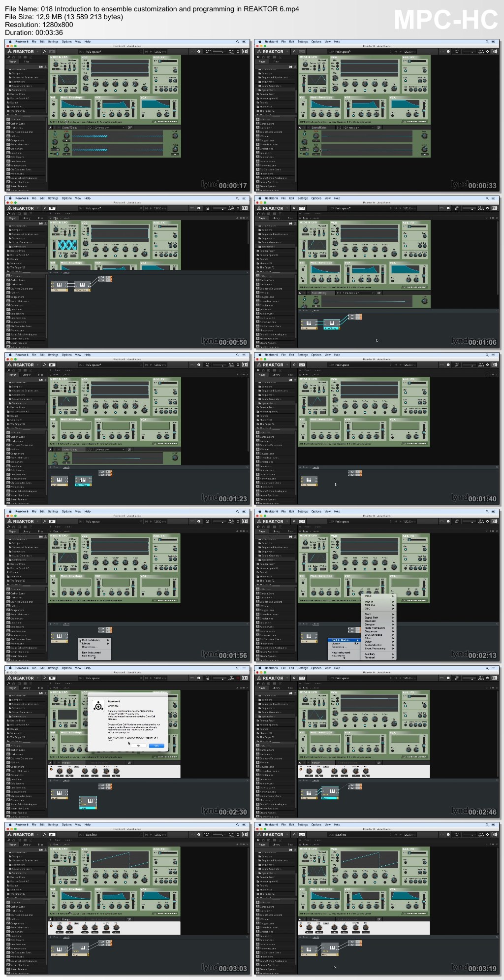This screenshot has width=504, height=980.
Task: Select Built-In Module in 00:02:13 context menu
Action: (x=344, y=640)
